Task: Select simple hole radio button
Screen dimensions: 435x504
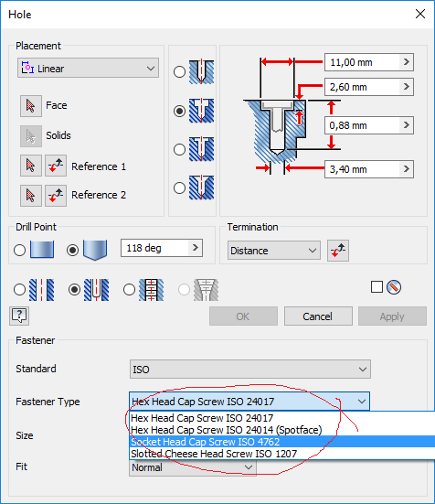Action: [x=19, y=290]
